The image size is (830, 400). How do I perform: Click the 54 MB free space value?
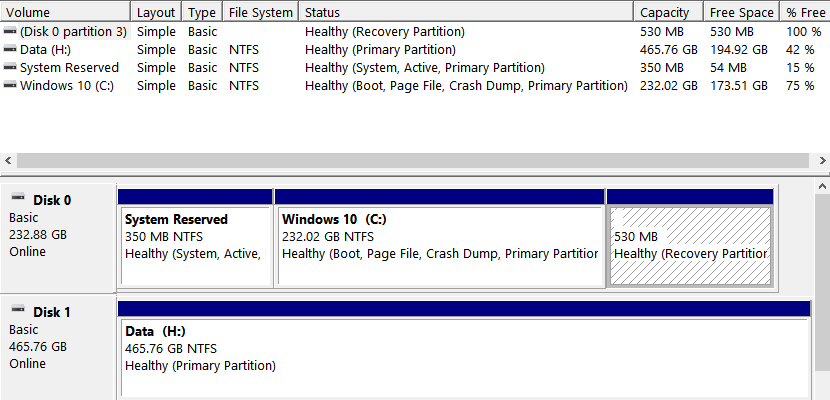click(x=728, y=68)
